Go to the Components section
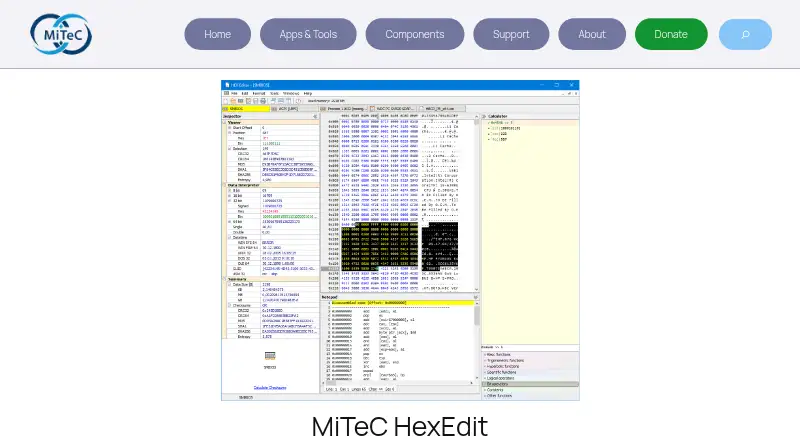The width and height of the screenshot is (800, 440). pos(415,34)
